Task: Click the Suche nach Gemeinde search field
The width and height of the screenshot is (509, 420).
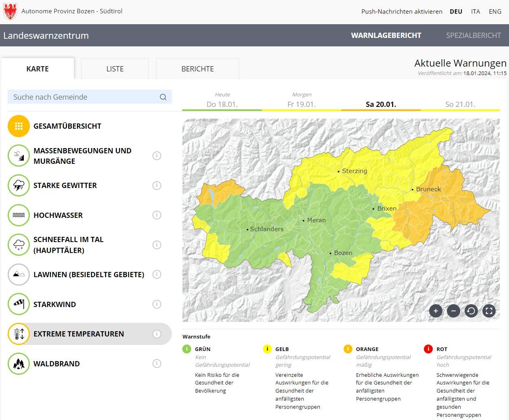Action: 85,97
